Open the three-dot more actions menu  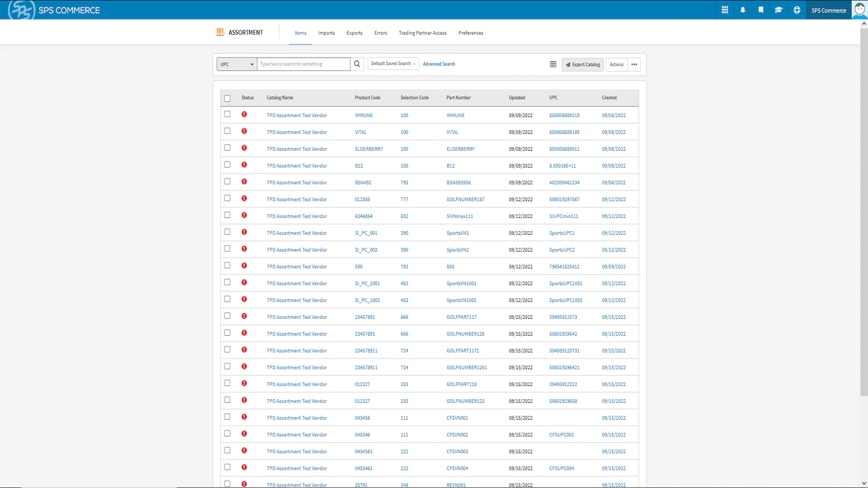tap(634, 65)
